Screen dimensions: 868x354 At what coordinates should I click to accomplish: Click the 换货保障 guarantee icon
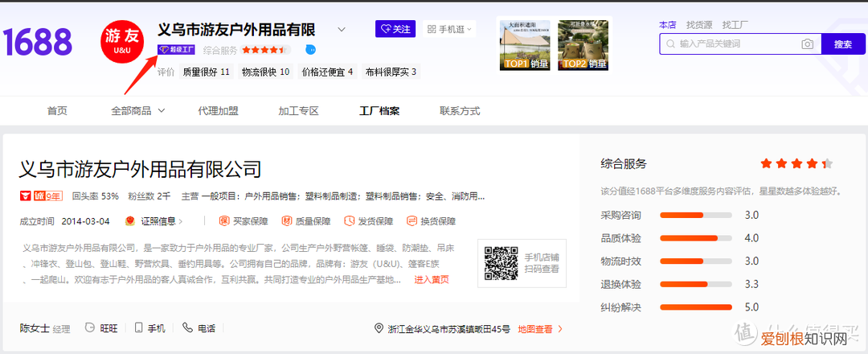tap(411, 221)
